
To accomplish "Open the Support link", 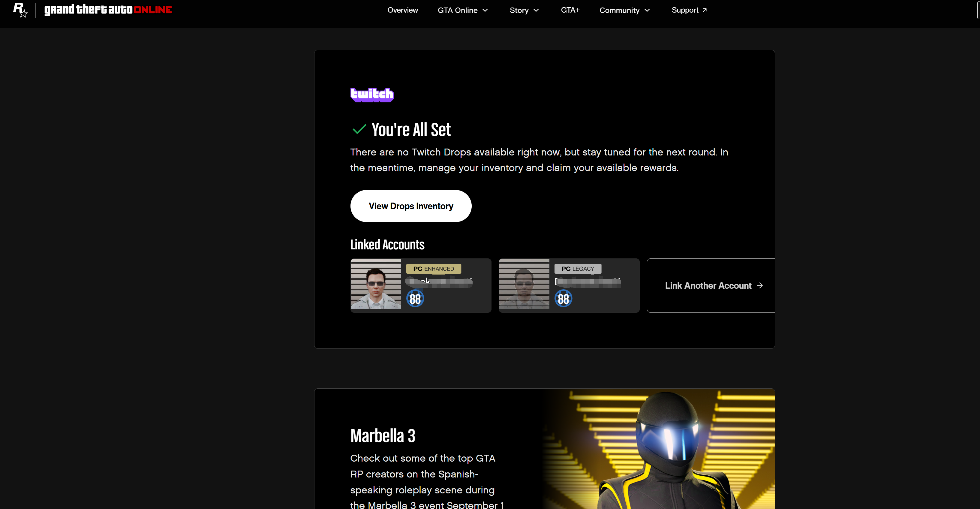I will pyautogui.click(x=689, y=10).
